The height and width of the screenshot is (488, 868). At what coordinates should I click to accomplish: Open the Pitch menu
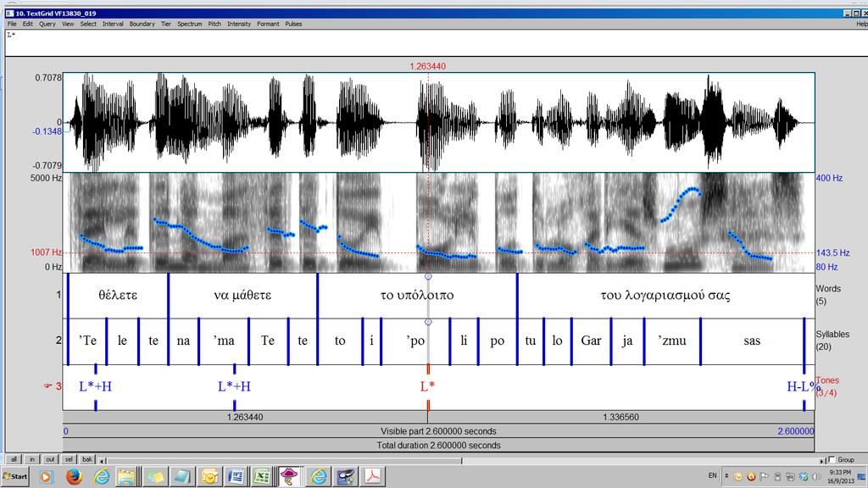[214, 24]
